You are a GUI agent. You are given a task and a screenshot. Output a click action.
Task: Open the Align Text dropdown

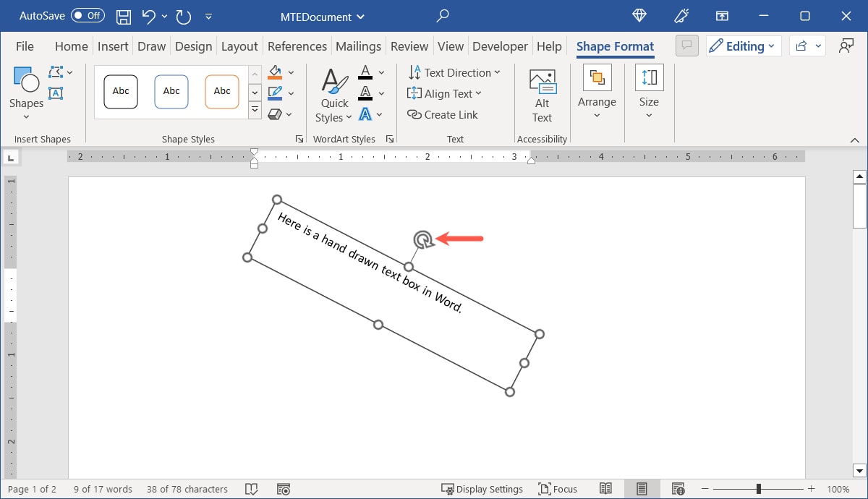pyautogui.click(x=445, y=93)
